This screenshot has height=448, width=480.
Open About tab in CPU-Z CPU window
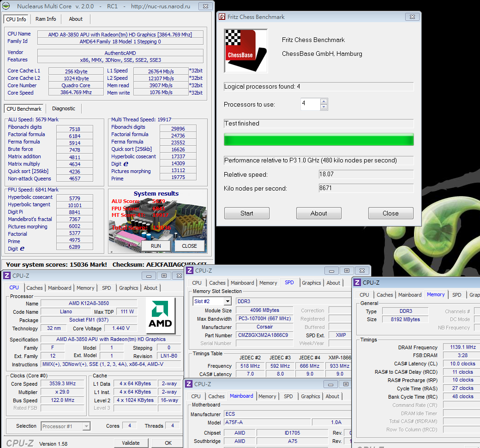pyautogui.click(x=150, y=287)
